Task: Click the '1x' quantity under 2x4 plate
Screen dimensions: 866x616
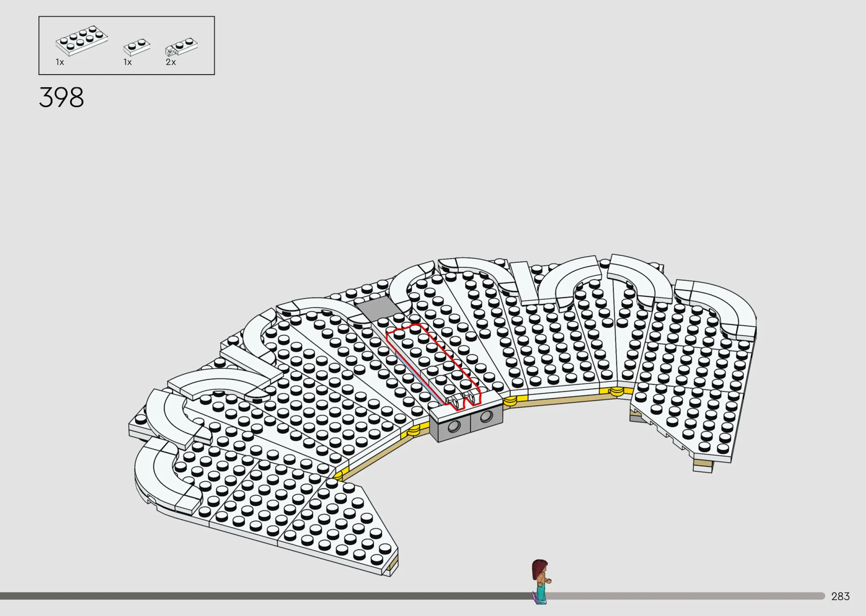Action: 60,62
